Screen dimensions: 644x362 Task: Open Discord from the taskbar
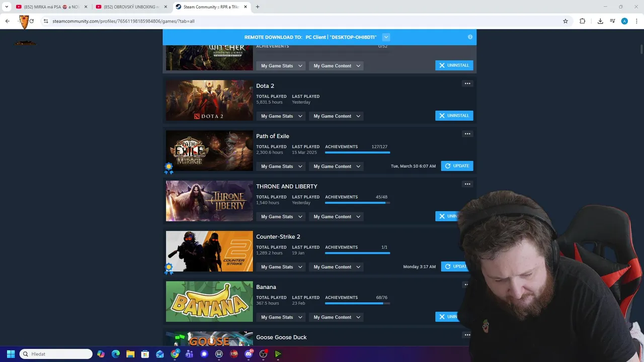[x=249, y=354]
